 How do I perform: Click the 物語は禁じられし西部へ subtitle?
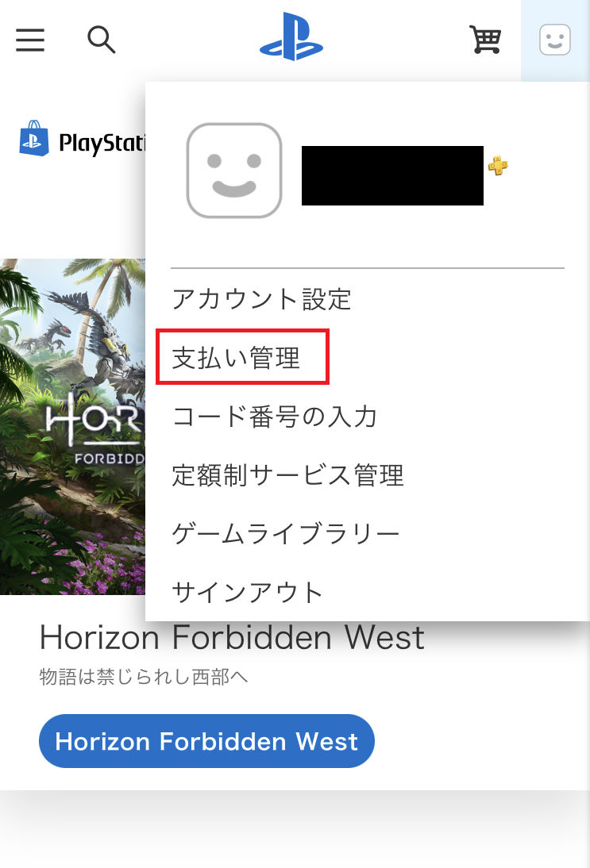click(x=144, y=677)
